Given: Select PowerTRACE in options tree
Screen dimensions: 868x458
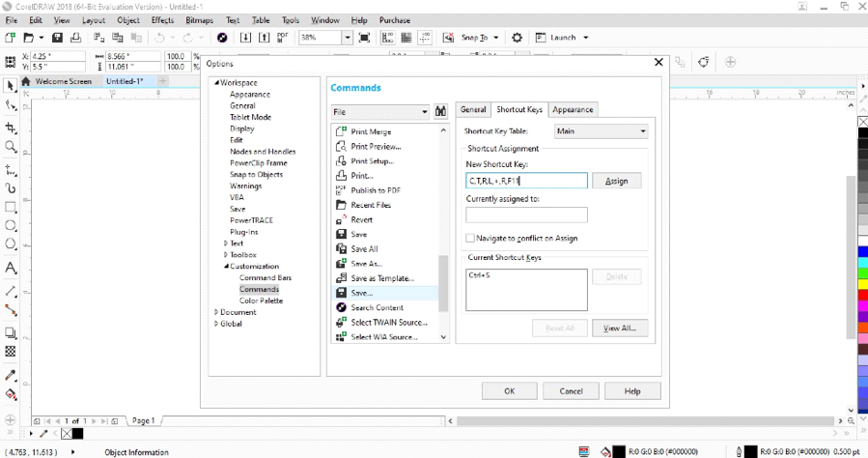Looking at the screenshot, I should (251, 220).
